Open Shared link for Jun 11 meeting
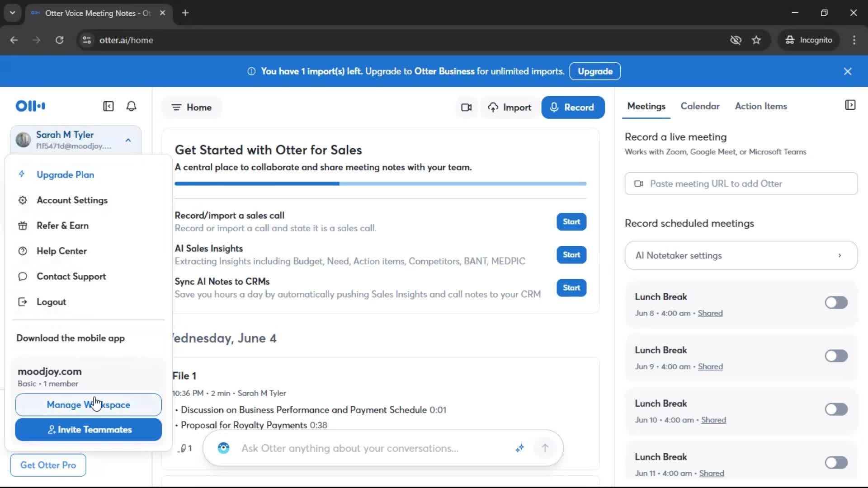868x488 pixels. click(x=712, y=474)
